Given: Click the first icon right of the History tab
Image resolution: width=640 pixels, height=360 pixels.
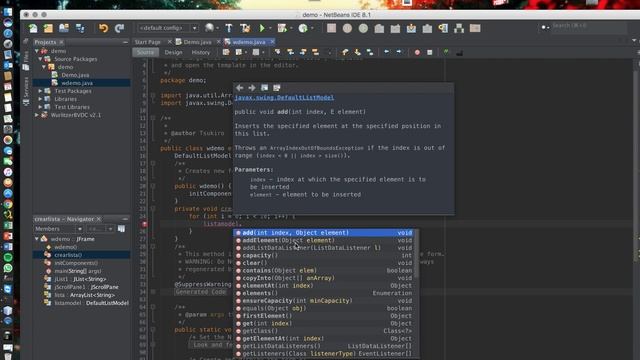Looking at the screenshot, I should point(226,52).
